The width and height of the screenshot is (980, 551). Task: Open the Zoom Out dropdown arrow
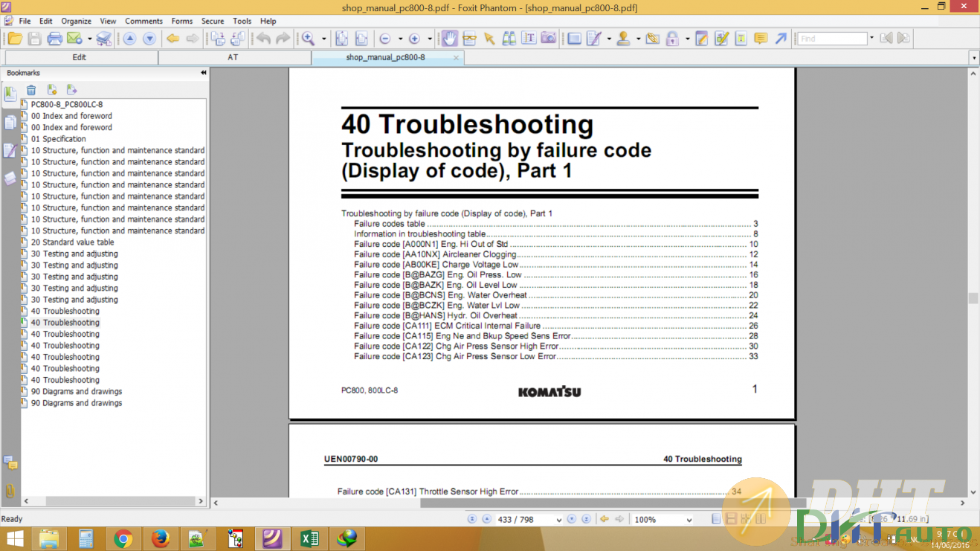400,39
